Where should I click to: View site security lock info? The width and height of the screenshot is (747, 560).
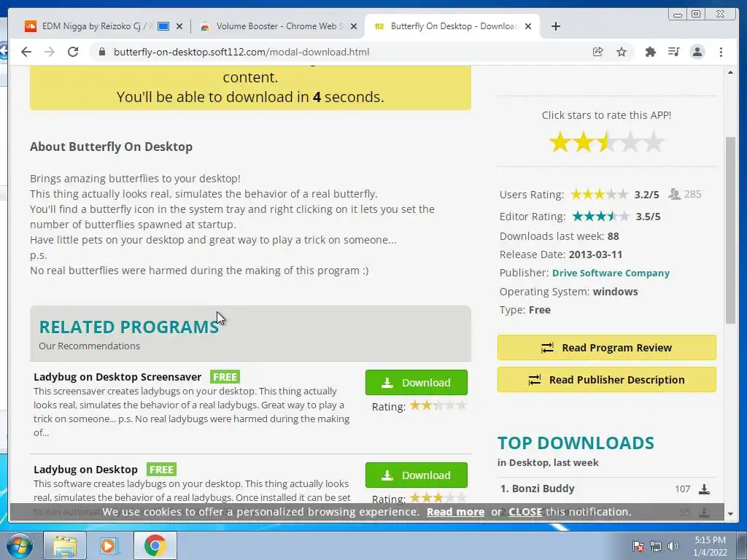point(101,52)
